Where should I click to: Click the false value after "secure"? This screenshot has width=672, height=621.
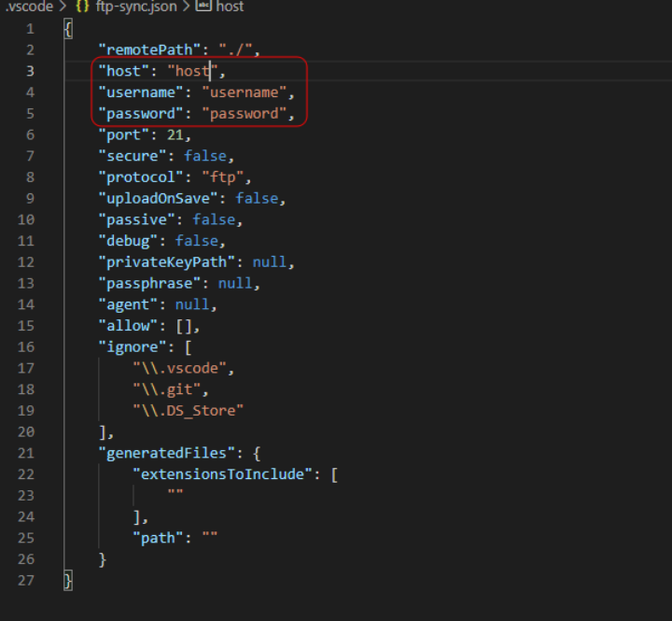pyautogui.click(x=205, y=156)
